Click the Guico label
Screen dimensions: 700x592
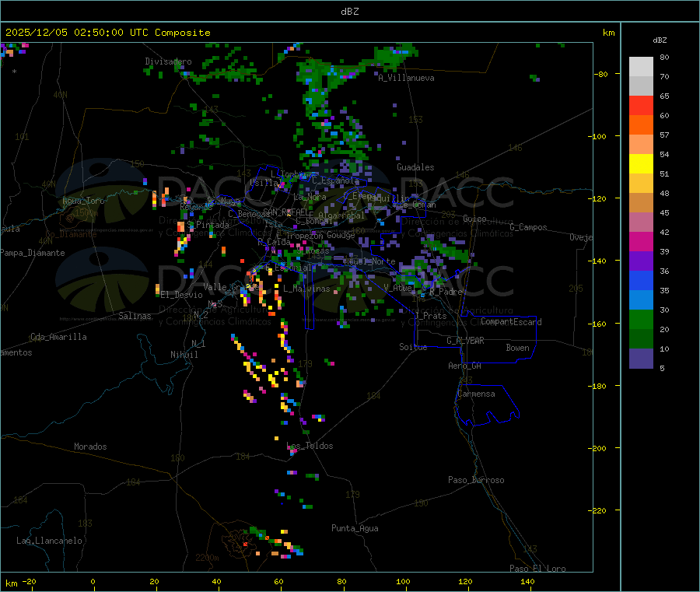coord(474,219)
